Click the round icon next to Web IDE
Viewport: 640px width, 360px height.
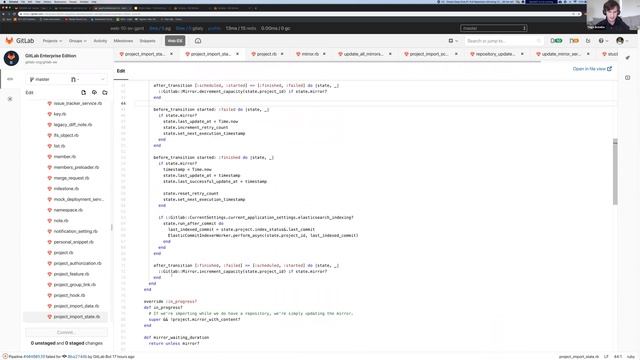click(x=198, y=41)
